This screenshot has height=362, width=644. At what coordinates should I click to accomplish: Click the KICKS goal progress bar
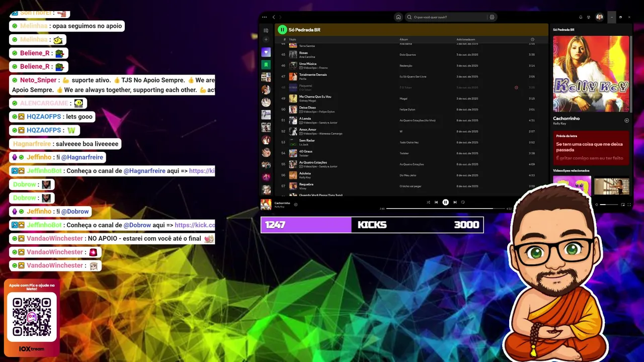[x=372, y=225]
